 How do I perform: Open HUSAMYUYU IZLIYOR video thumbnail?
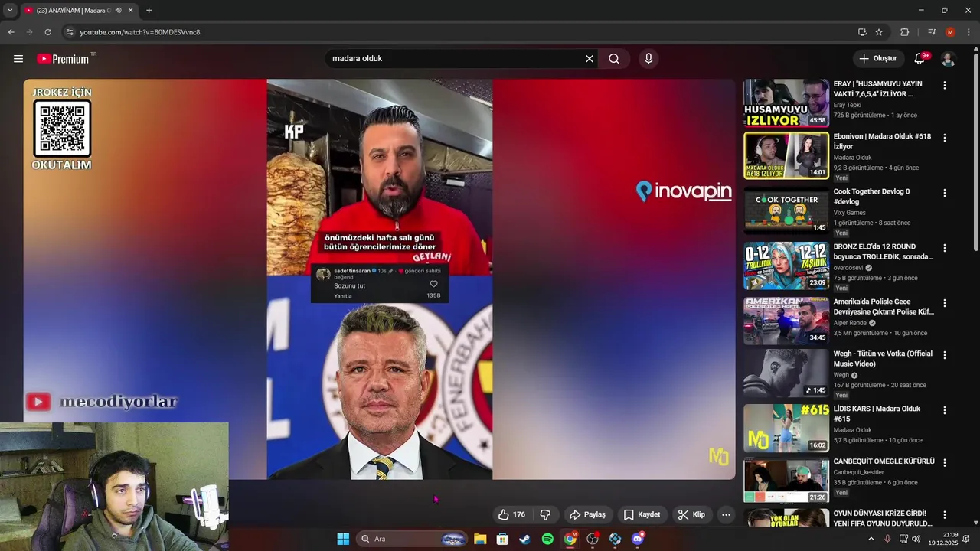(786, 103)
